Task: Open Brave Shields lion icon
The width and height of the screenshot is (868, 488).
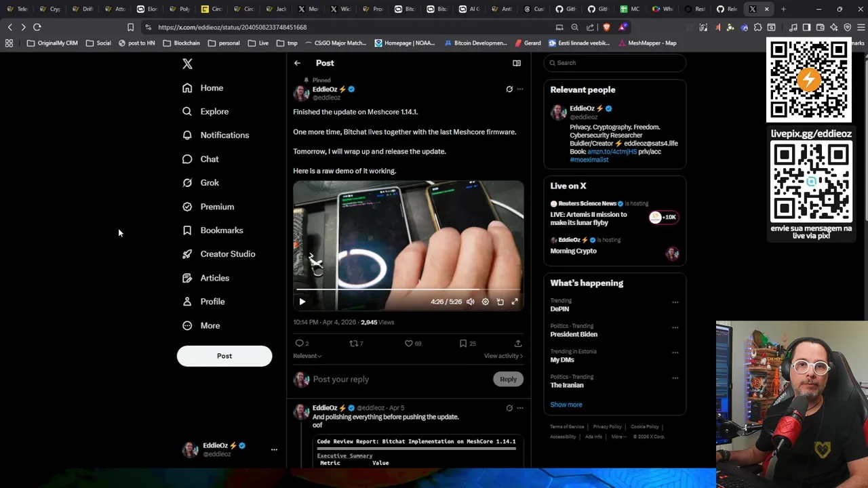Action: click(x=606, y=27)
